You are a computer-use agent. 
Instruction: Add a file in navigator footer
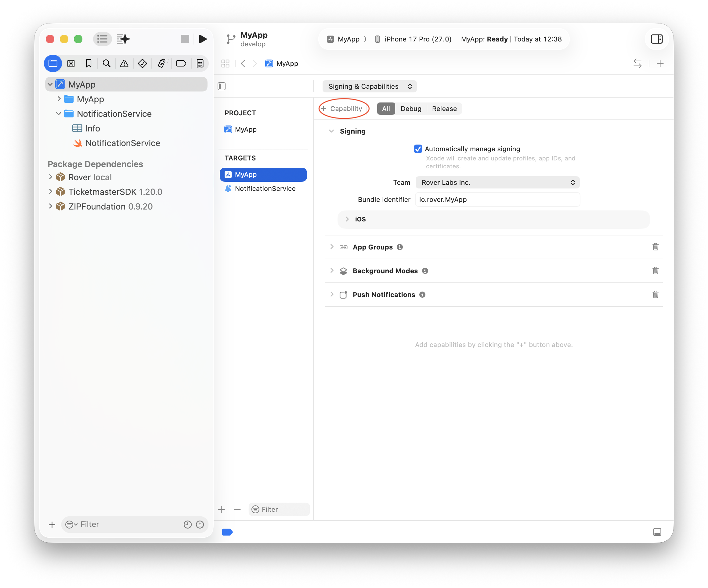point(52,525)
